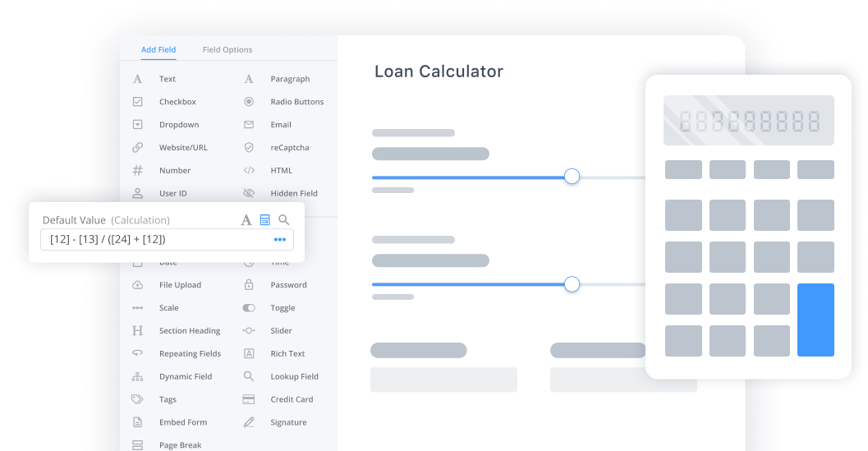The image size is (868, 451).
Task: Click the Section Heading H icon
Action: pos(137,331)
